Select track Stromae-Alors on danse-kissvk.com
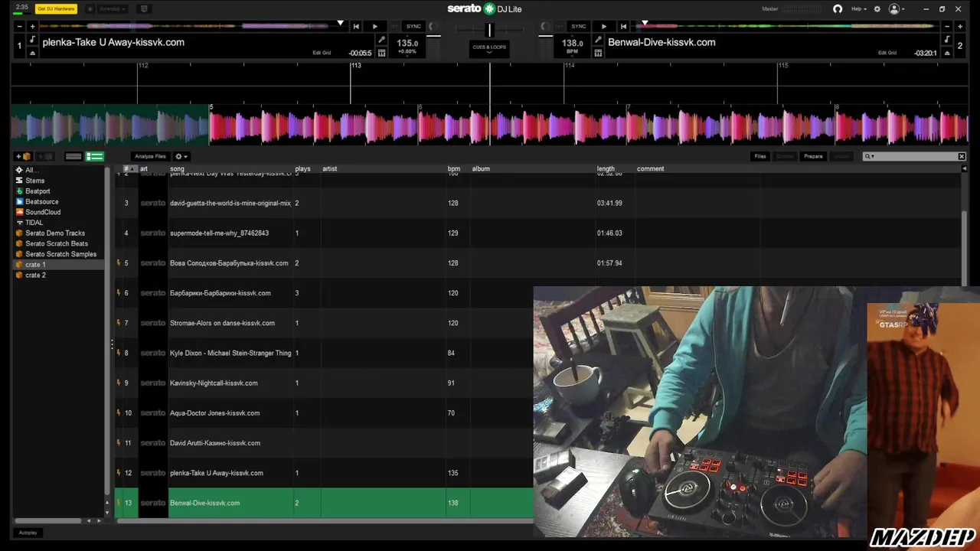 pyautogui.click(x=222, y=323)
